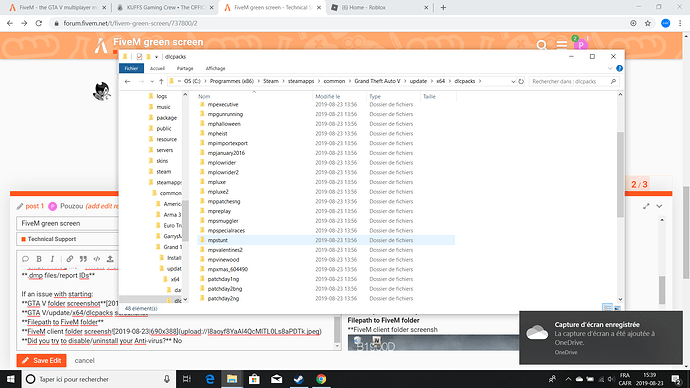Viewport: 690px width, 388px height.
Task: Click Explorer's up-one-level arrow
Action: (x=161, y=81)
